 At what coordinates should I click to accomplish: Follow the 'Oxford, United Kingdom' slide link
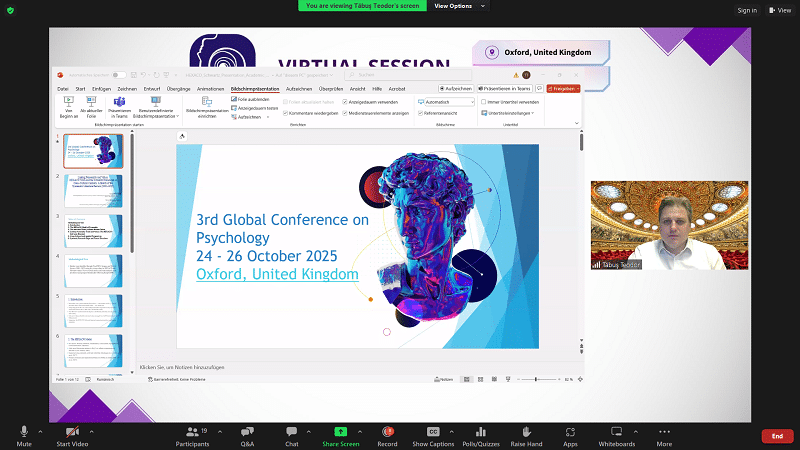tap(277, 274)
